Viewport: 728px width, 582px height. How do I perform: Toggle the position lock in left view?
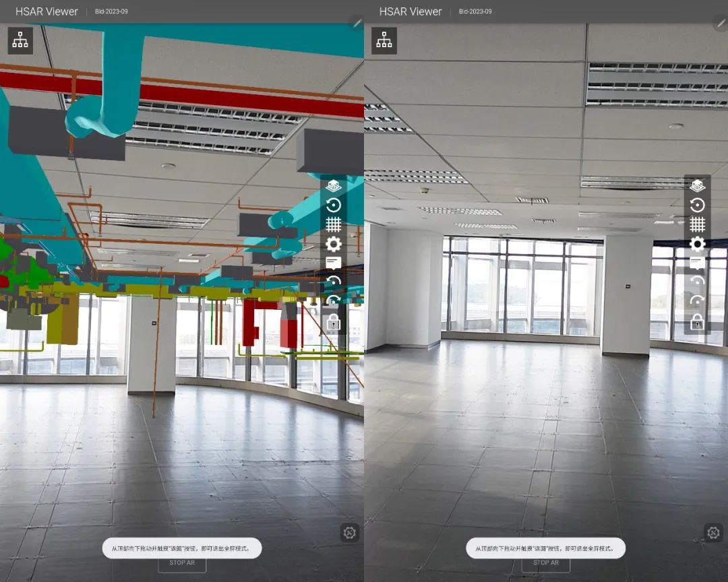click(x=334, y=323)
